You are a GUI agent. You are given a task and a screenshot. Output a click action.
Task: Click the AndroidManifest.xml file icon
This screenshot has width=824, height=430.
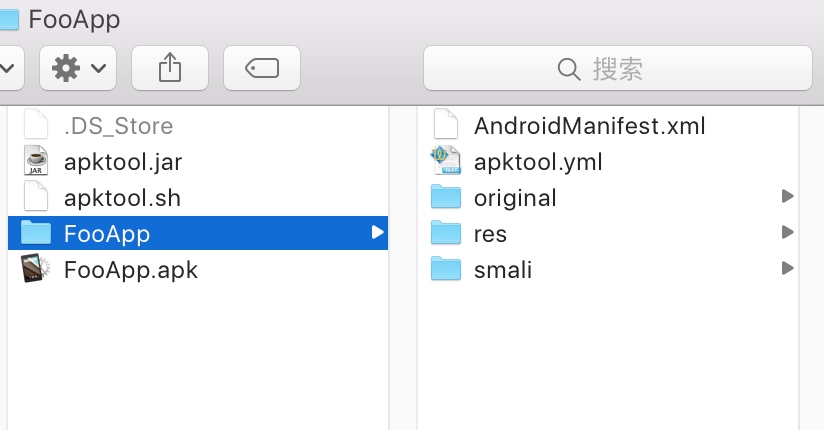coord(446,124)
